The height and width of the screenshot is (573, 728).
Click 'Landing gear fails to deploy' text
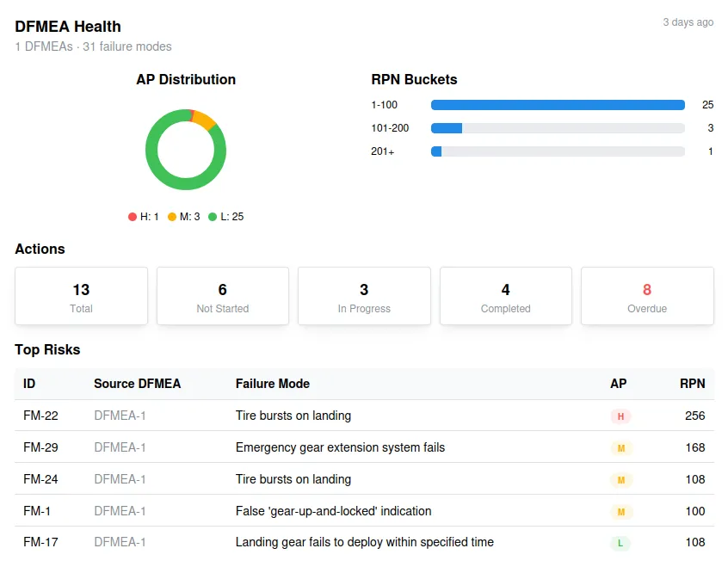[365, 542]
